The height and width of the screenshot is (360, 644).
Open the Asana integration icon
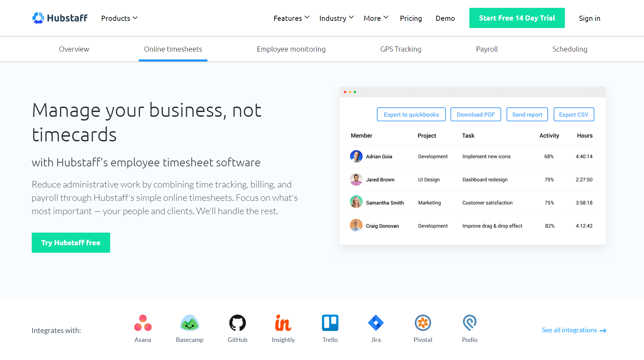pyautogui.click(x=143, y=323)
